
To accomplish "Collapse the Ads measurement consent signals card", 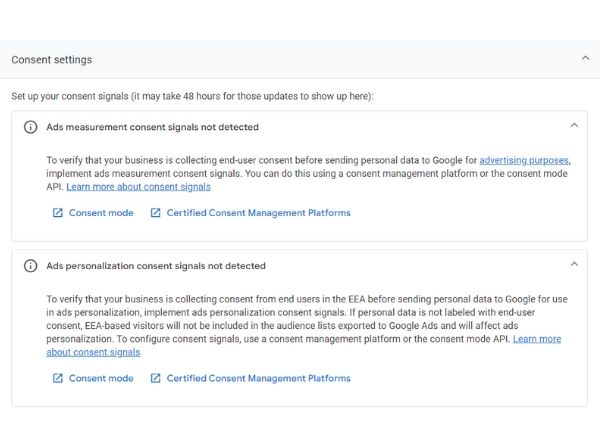I will pyautogui.click(x=574, y=126).
